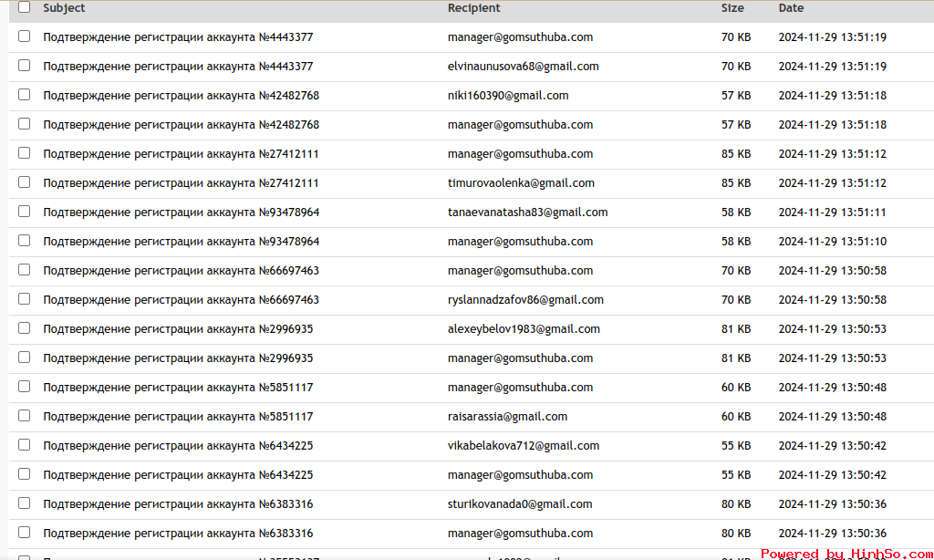
Task: Open subject №66697463 sent to ryslannadzafov86@gmail.com
Action: (182, 300)
